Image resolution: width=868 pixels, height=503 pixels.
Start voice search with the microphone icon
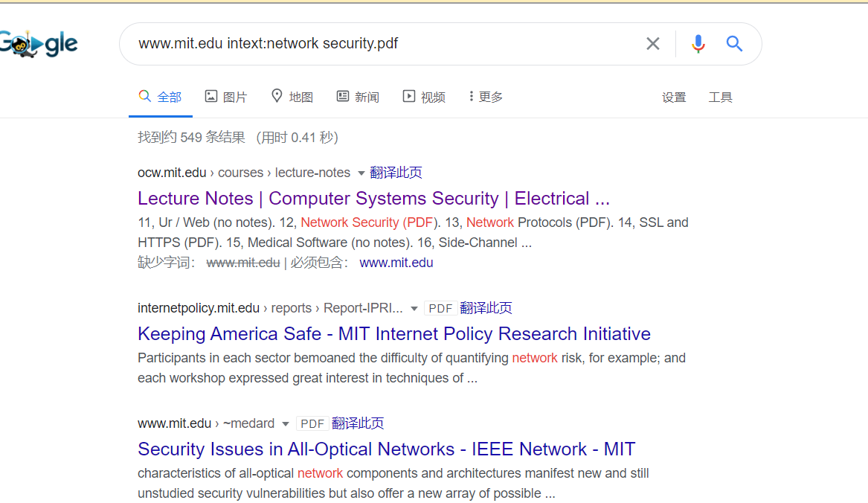click(698, 44)
